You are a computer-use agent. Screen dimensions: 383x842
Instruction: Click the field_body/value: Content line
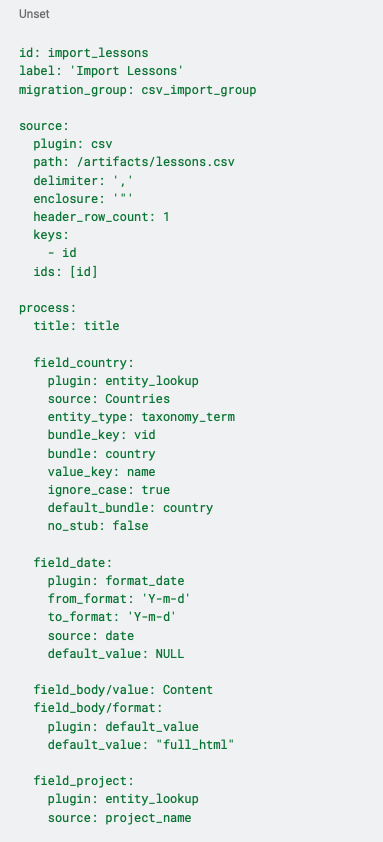(x=123, y=689)
